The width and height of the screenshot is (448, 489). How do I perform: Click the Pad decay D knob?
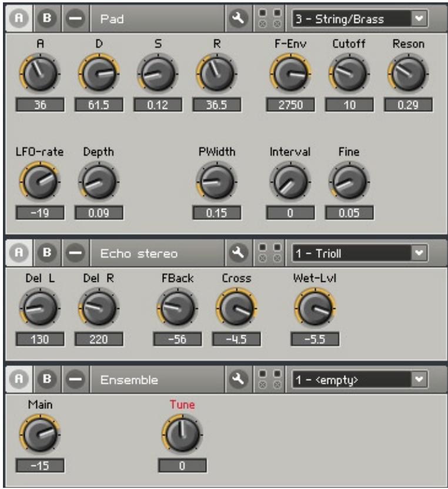pyautogui.click(x=99, y=74)
